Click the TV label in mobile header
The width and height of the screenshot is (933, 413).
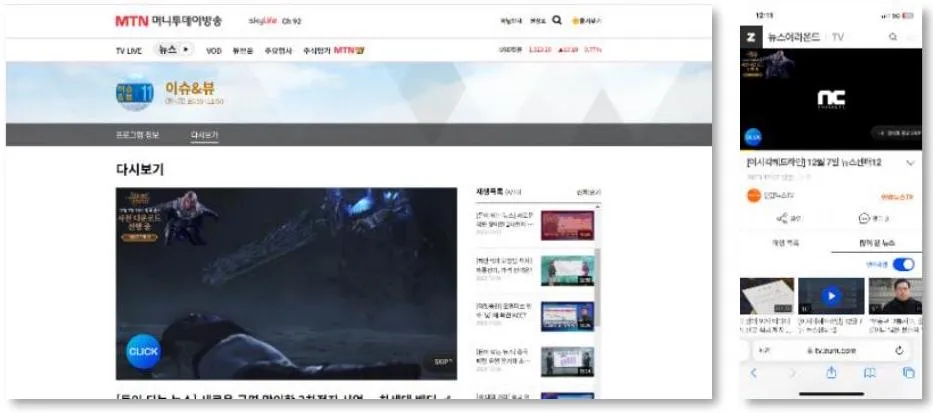[x=838, y=37]
